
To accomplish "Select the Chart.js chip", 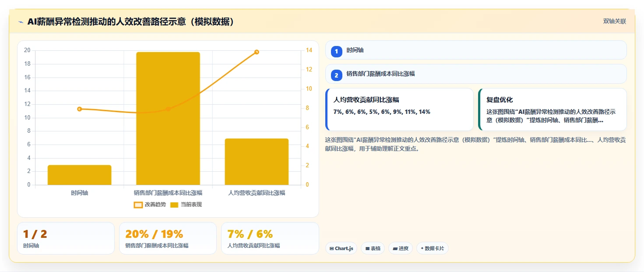I will (341, 248).
